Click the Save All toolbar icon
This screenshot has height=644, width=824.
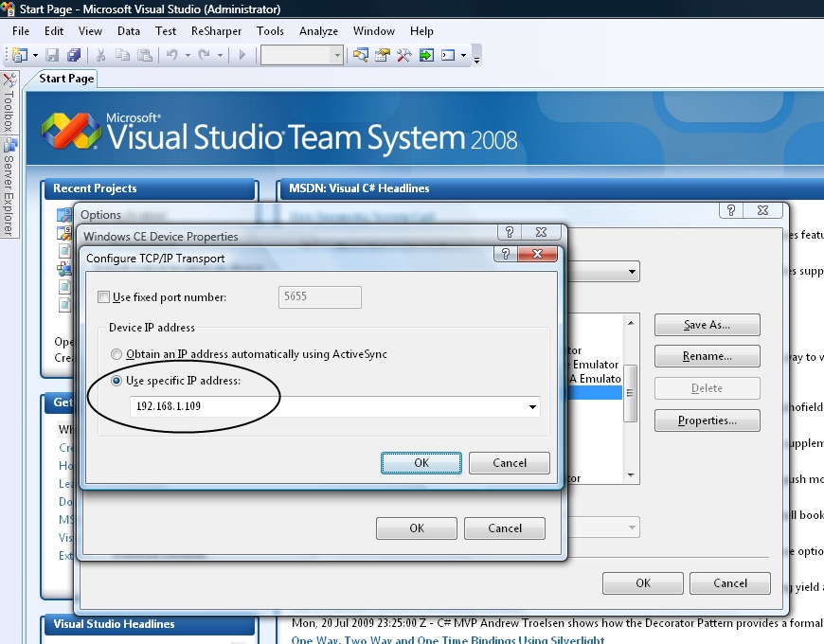coord(74,55)
